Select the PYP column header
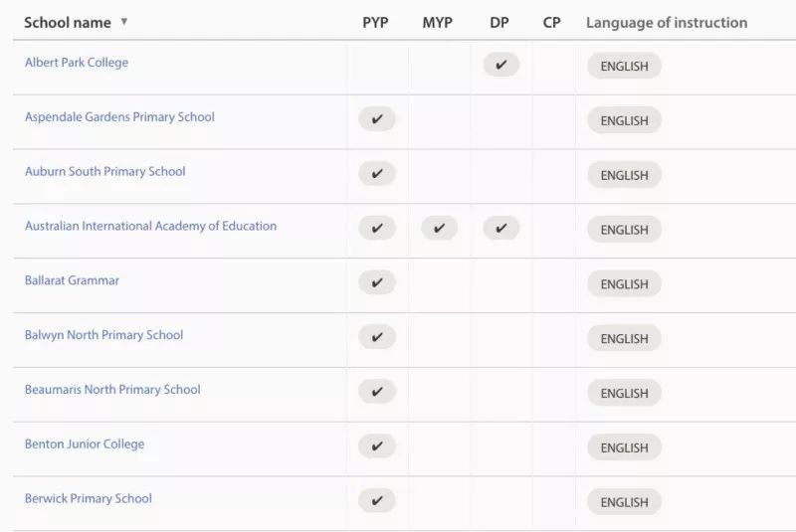The image size is (796, 532). tap(375, 22)
